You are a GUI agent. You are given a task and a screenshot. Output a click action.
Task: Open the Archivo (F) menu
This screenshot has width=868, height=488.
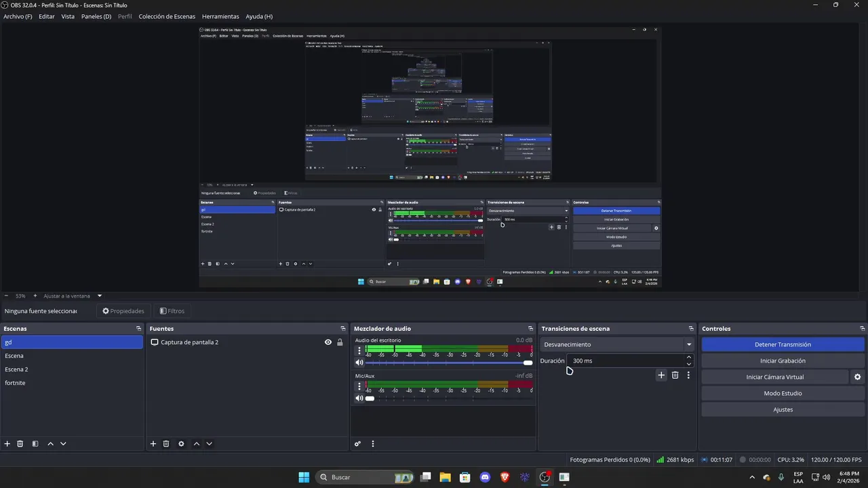point(18,16)
